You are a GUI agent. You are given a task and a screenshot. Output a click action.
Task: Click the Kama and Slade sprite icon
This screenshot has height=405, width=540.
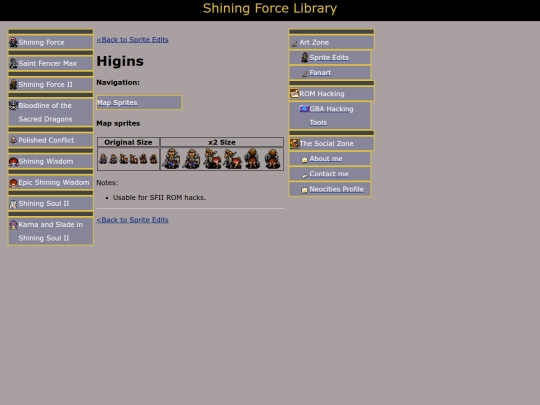(13, 225)
